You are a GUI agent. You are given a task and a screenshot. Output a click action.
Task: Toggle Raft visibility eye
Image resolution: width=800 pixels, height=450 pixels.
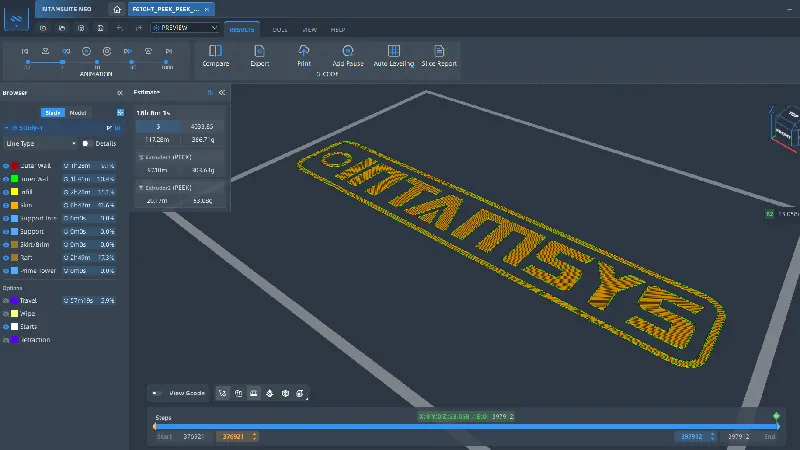pyautogui.click(x=6, y=258)
